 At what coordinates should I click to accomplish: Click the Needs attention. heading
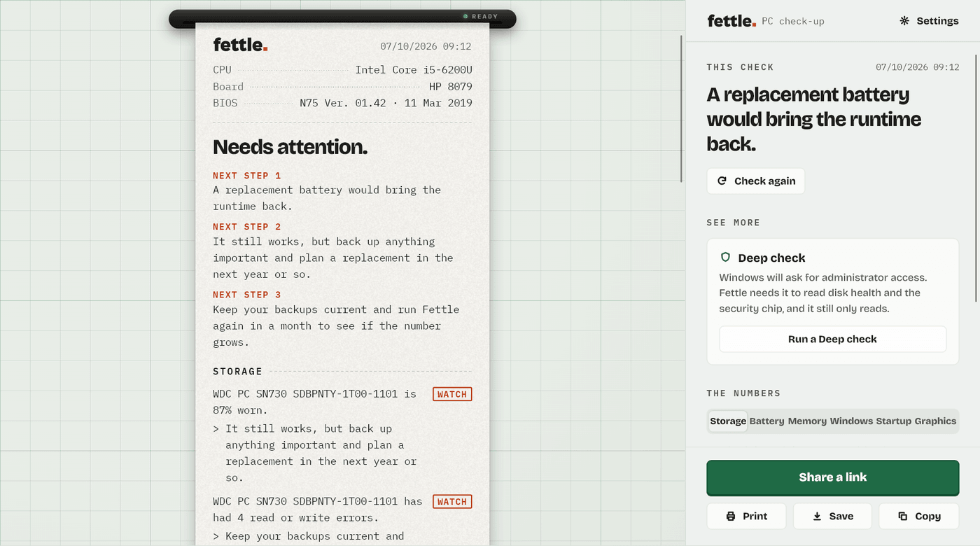pos(290,147)
